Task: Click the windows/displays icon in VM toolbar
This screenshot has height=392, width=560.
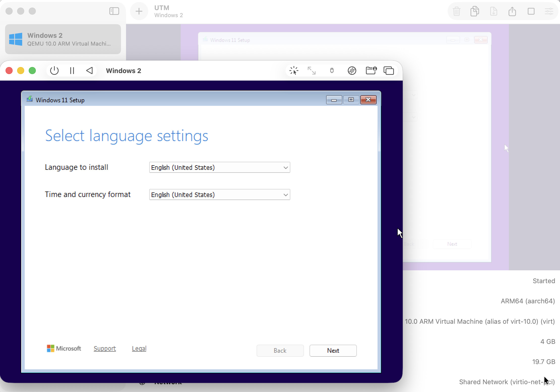Action: point(389,71)
